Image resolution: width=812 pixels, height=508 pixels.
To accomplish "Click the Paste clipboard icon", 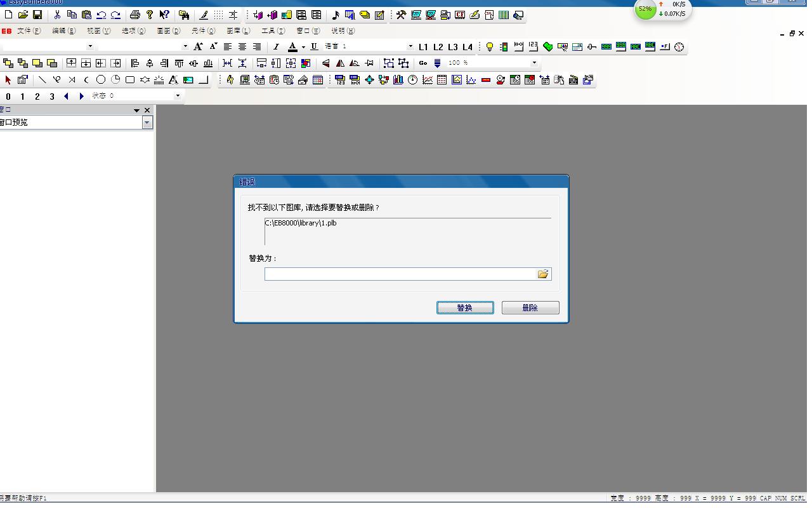I will (x=86, y=15).
